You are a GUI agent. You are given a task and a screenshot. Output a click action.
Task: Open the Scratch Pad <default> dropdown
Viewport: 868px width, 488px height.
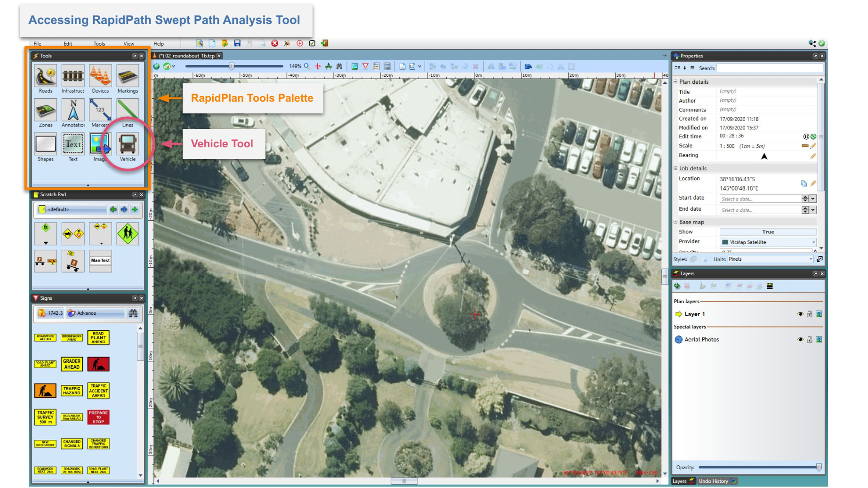[x=72, y=209]
